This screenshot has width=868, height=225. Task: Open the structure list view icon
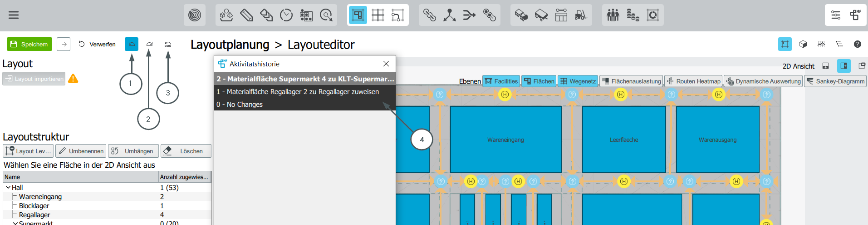click(x=839, y=44)
